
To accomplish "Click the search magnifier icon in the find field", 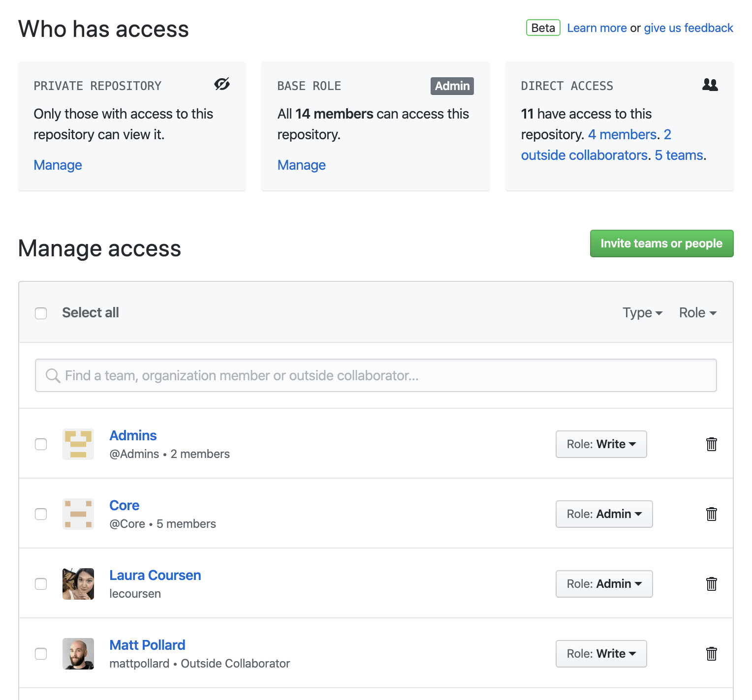I will click(x=53, y=375).
